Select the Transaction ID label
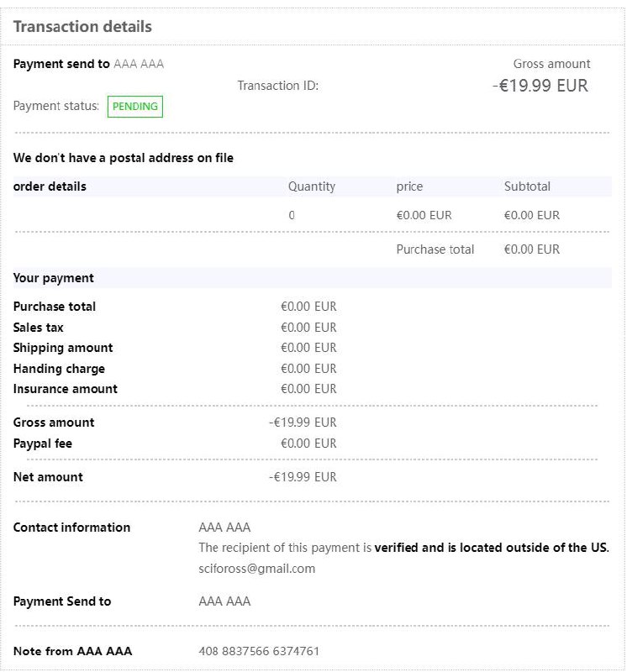627x672 pixels. tap(277, 86)
